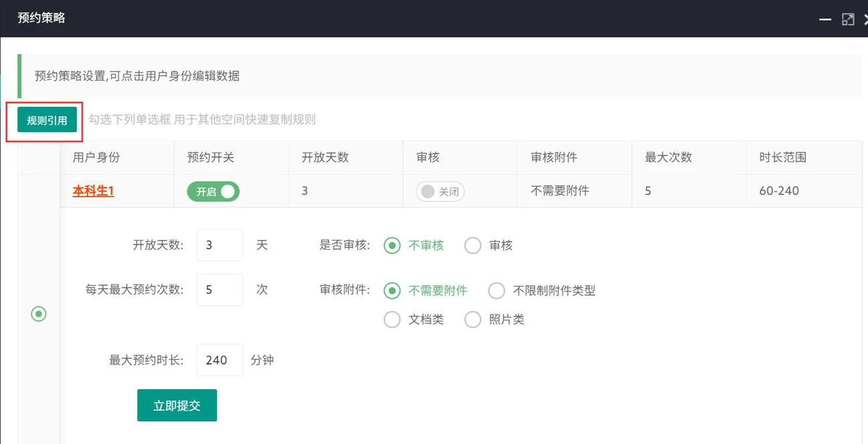The height and width of the screenshot is (444, 868).
Task: Click the 规则引用 button
Action: (x=47, y=120)
